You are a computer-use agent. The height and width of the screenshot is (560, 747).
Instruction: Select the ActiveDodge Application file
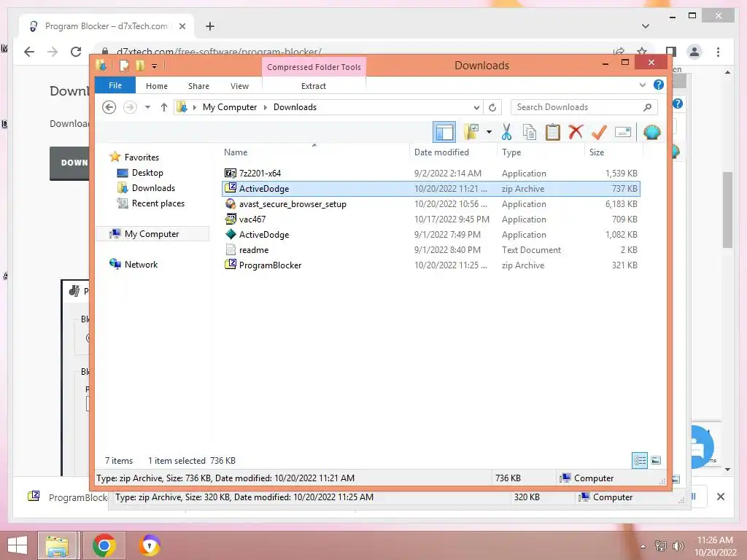click(x=430, y=234)
